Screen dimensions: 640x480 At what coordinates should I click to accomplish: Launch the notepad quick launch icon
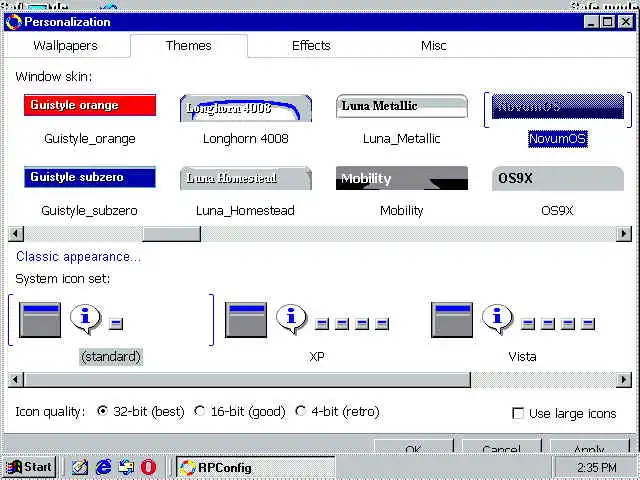80,467
